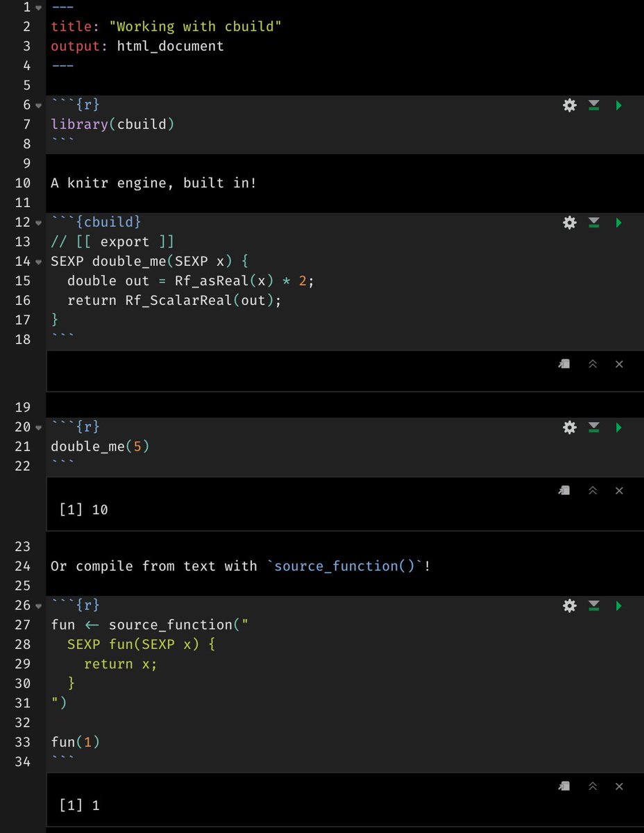Pop out the [1] 10 output in new window
Image resolution: width=644 pixels, height=833 pixels.
tap(565, 490)
